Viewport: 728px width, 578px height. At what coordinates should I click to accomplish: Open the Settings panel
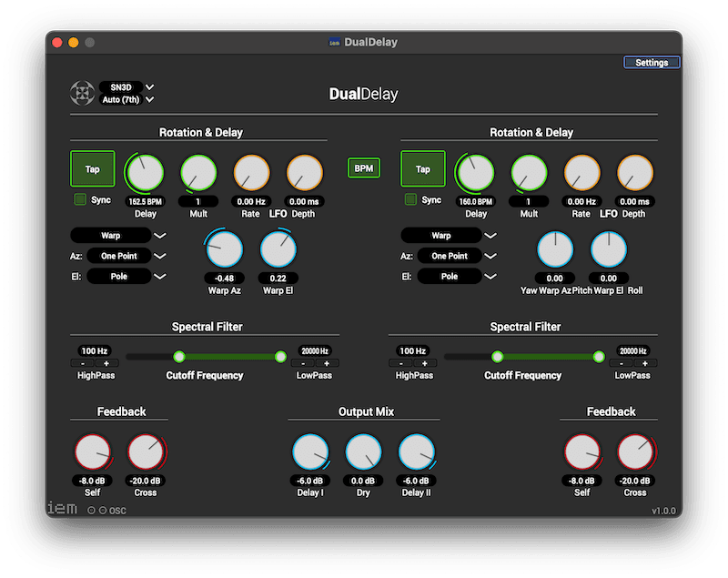coord(652,63)
